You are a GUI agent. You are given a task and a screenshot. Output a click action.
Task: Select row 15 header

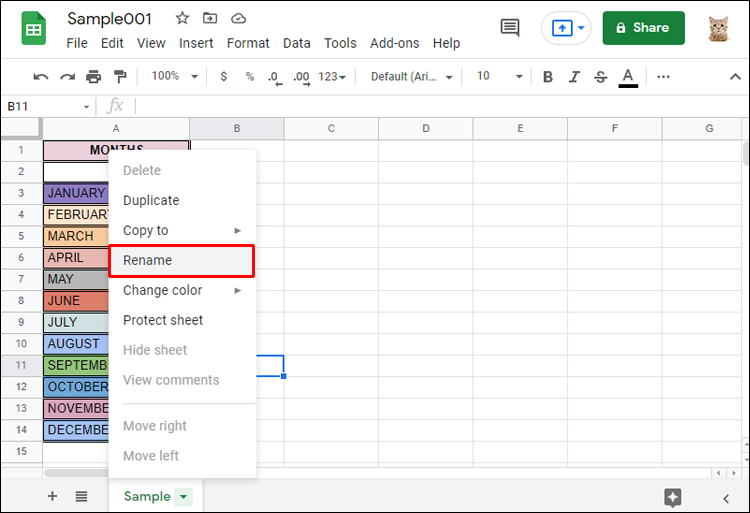pos(21,451)
